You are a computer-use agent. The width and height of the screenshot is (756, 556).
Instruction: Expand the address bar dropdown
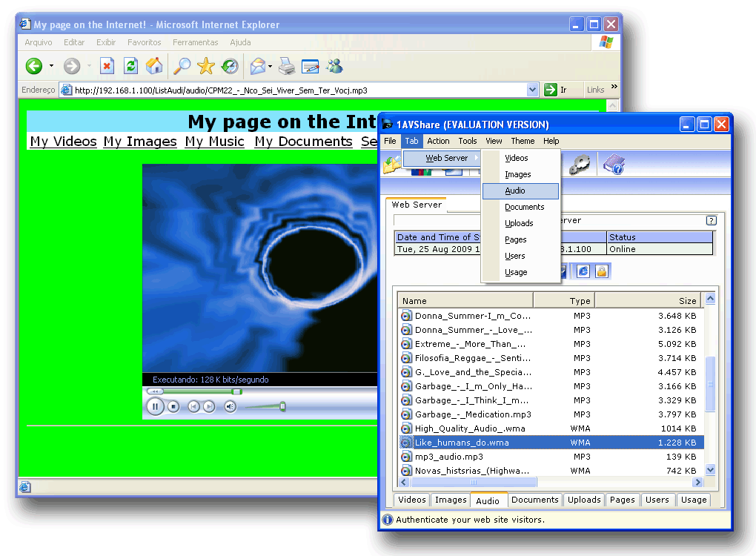(532, 90)
